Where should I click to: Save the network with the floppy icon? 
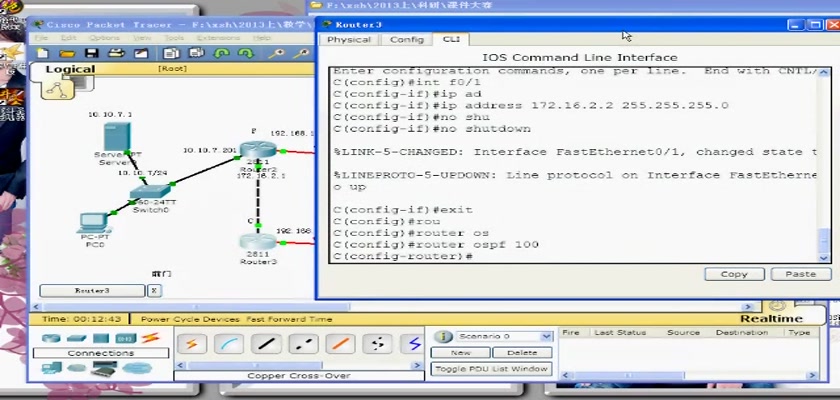tap(92, 53)
